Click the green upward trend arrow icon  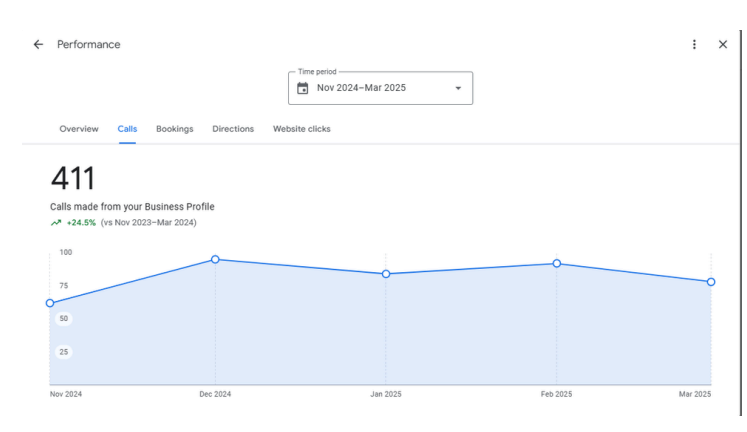click(x=56, y=223)
